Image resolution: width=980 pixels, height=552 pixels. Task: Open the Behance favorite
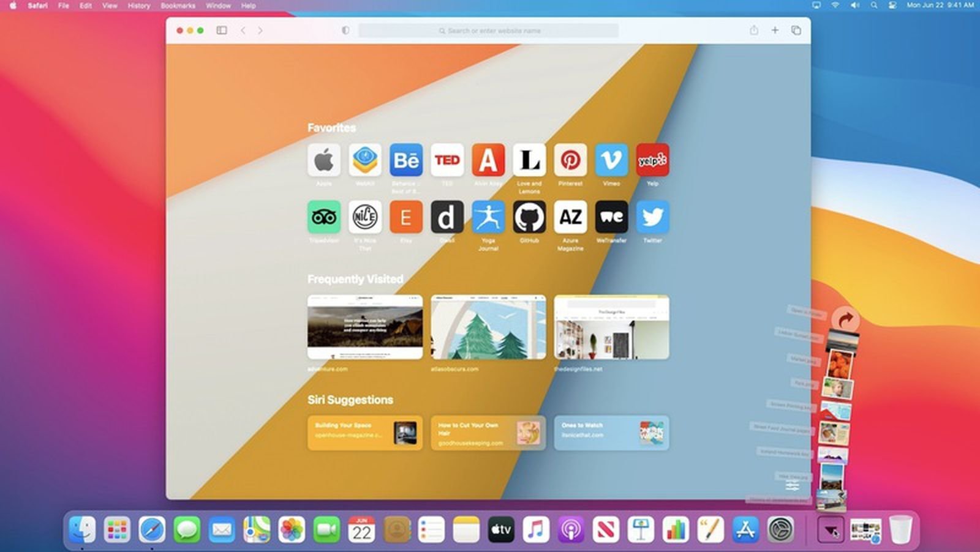click(406, 160)
